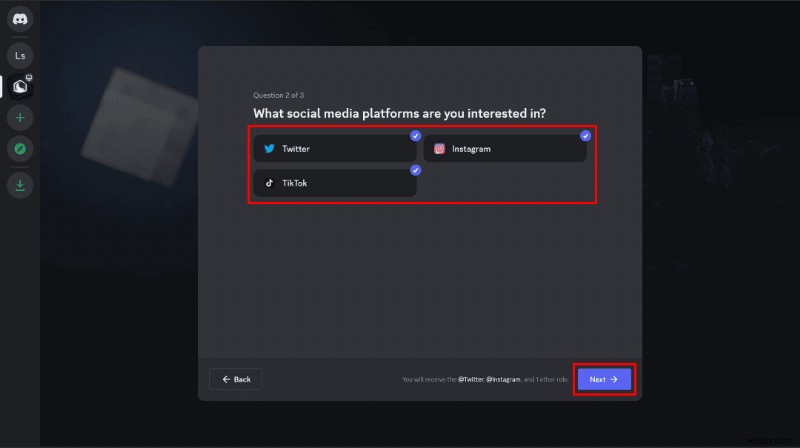Go to next onboarding question

(604, 379)
